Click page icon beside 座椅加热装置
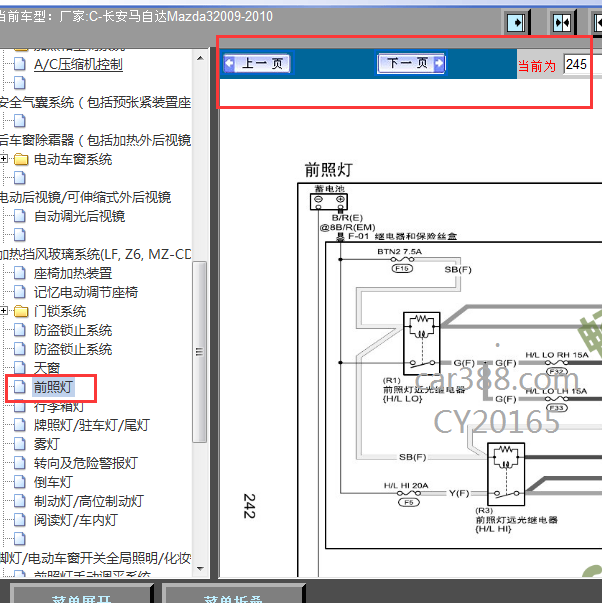 (x=20, y=273)
